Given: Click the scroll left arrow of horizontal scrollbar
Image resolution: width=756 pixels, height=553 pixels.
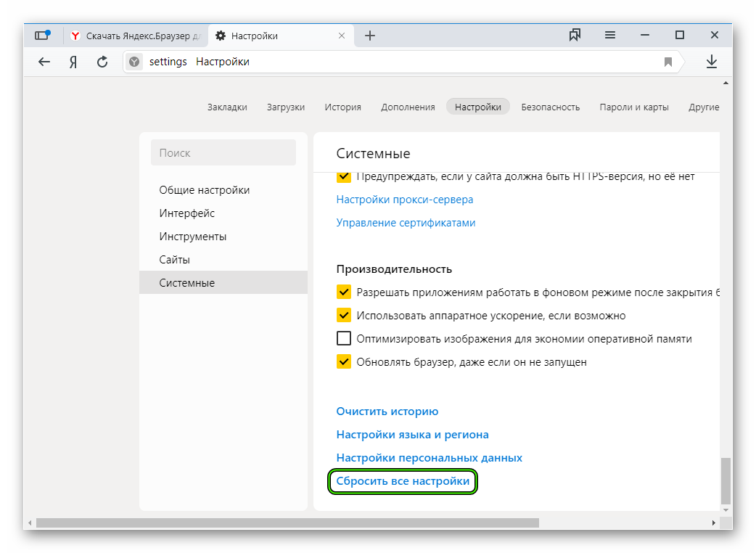Looking at the screenshot, I should click(x=30, y=523).
